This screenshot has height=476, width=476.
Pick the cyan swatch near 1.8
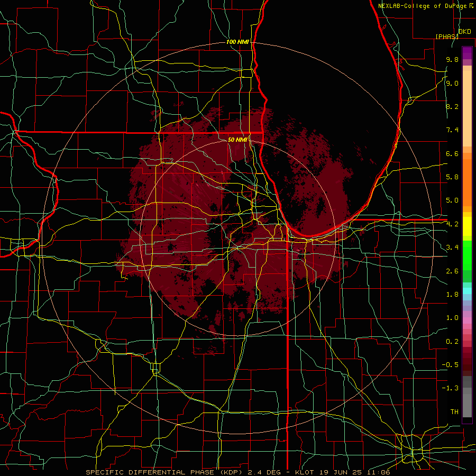(x=467, y=291)
